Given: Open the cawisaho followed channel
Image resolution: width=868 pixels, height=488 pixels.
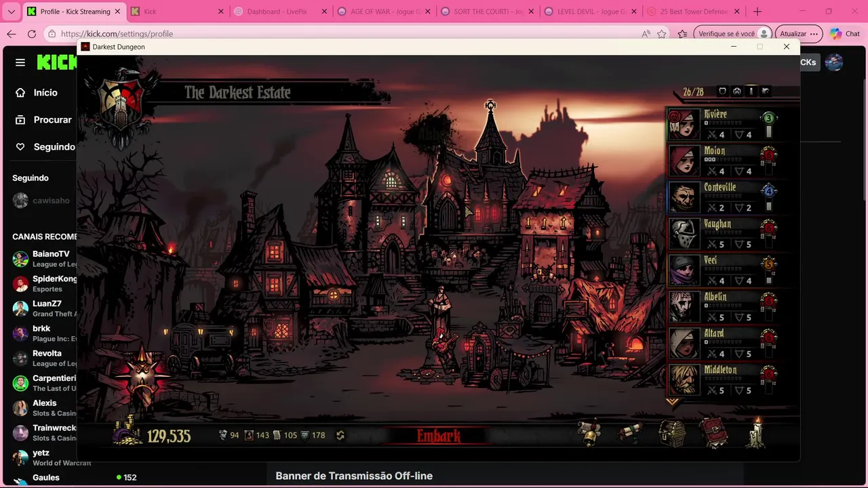Looking at the screenshot, I should 42,201.
